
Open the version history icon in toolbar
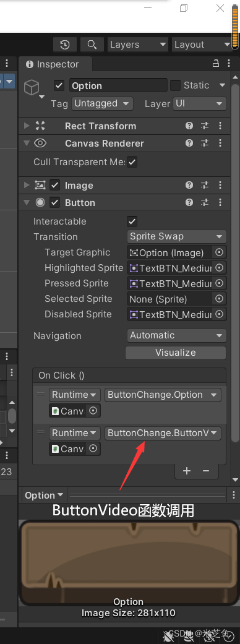(65, 45)
